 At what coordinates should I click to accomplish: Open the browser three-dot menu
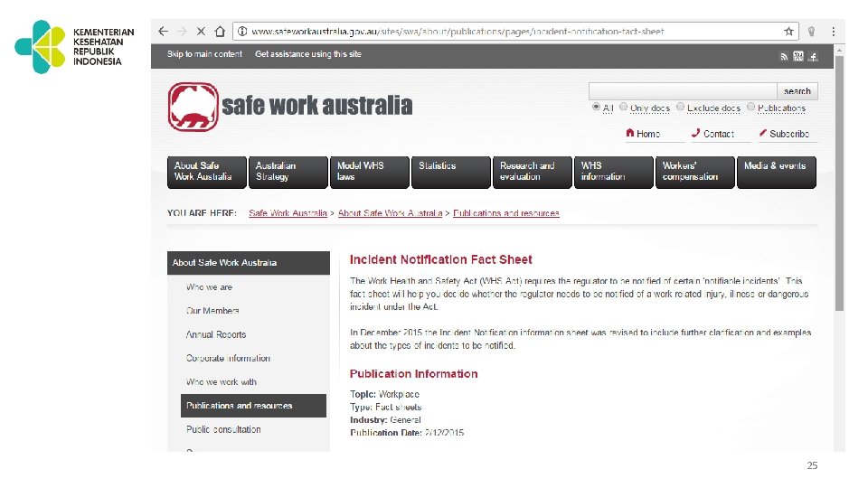pyautogui.click(x=833, y=32)
